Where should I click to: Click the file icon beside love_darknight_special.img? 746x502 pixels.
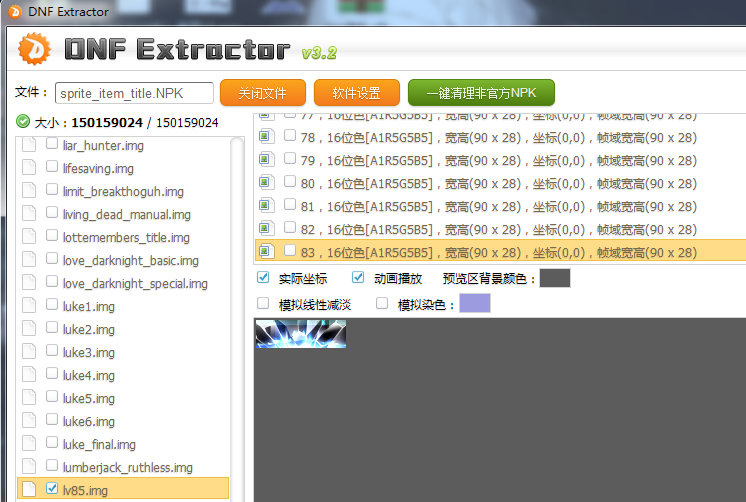point(29,283)
